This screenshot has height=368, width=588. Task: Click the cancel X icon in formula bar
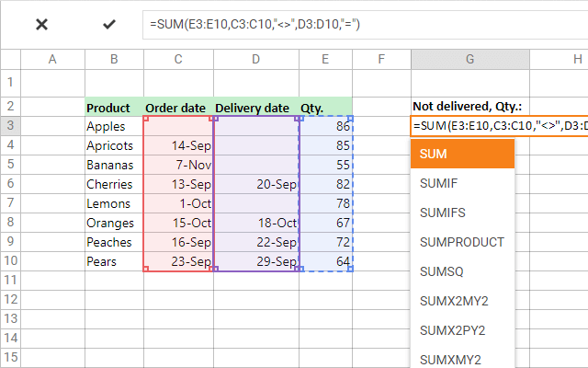41,25
